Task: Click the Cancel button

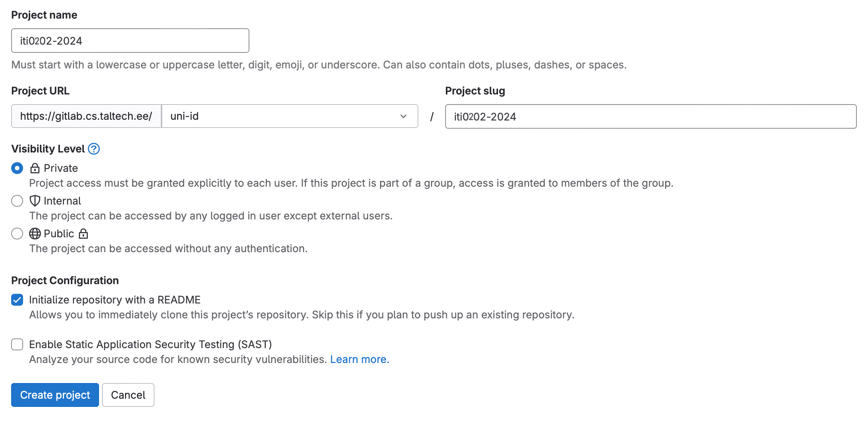Action: (x=128, y=395)
